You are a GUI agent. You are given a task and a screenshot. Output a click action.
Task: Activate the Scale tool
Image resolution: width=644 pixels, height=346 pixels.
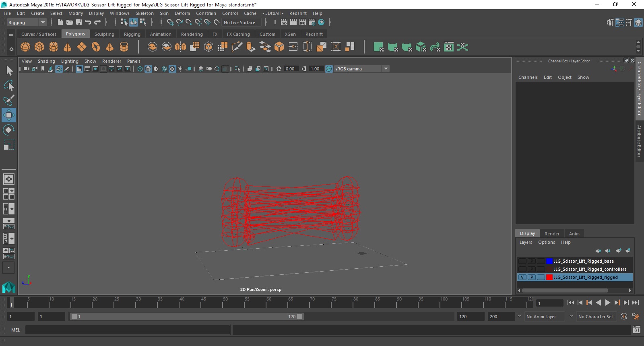coord(9,145)
